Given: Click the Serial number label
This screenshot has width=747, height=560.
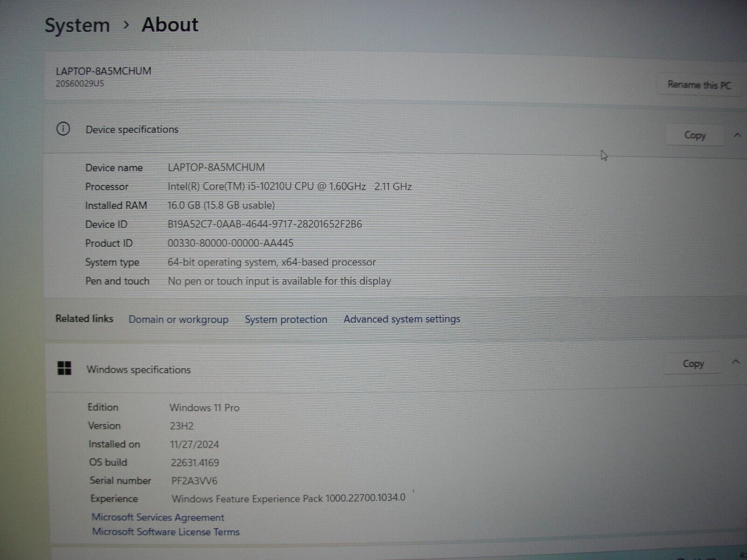Looking at the screenshot, I should coord(120,481).
